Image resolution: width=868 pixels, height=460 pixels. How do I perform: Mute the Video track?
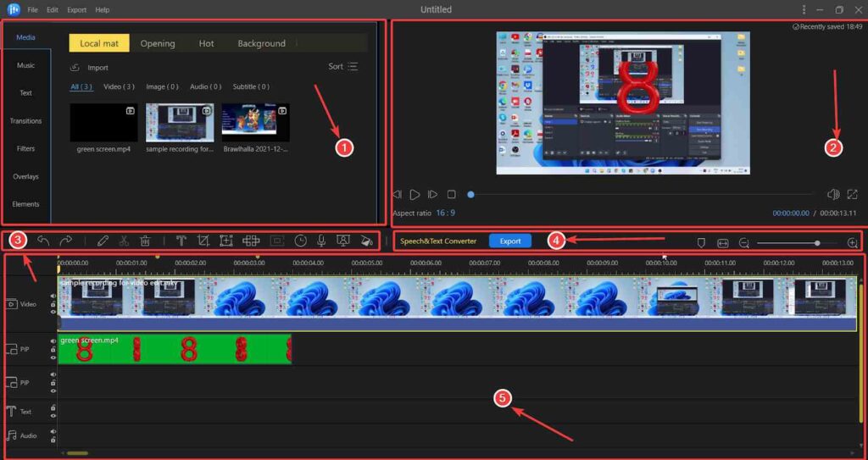(53, 297)
